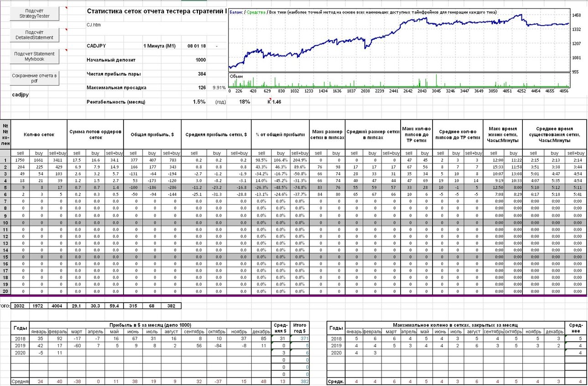The height and width of the screenshot is (386, 588).
Task: Select the file name cell CJ.htm
Action: 94,25
